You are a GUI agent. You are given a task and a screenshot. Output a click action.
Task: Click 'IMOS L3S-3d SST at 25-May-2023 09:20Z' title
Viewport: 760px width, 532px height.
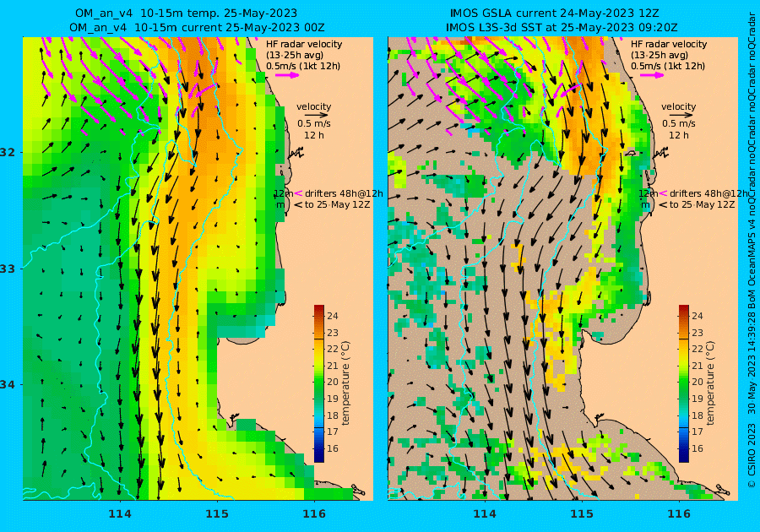(562, 28)
